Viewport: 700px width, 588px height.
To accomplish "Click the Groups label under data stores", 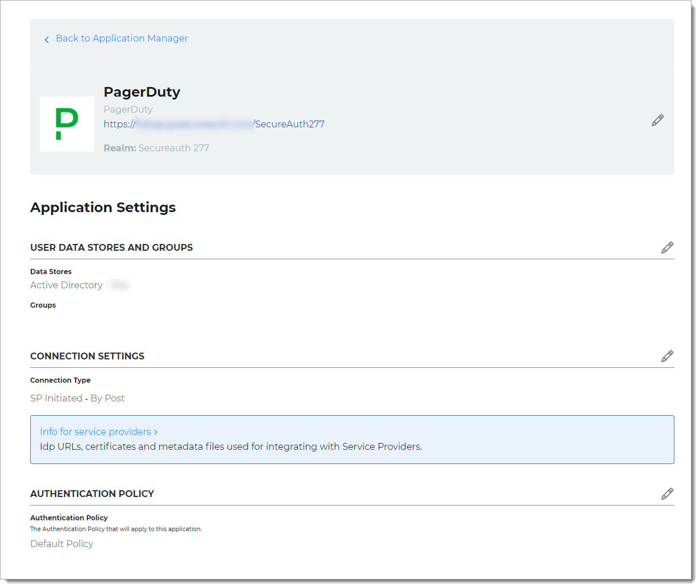I will point(43,305).
